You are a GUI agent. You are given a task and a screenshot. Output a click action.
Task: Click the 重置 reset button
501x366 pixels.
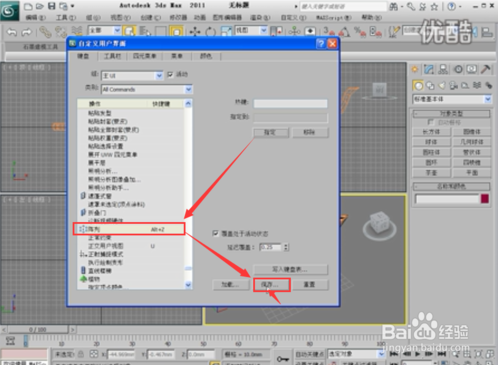click(309, 285)
